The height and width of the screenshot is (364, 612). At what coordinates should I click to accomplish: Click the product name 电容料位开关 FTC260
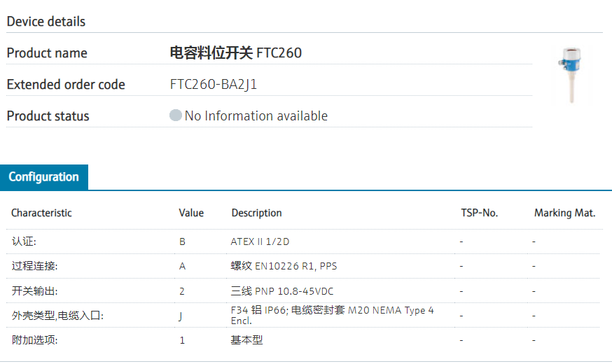pyautogui.click(x=236, y=53)
